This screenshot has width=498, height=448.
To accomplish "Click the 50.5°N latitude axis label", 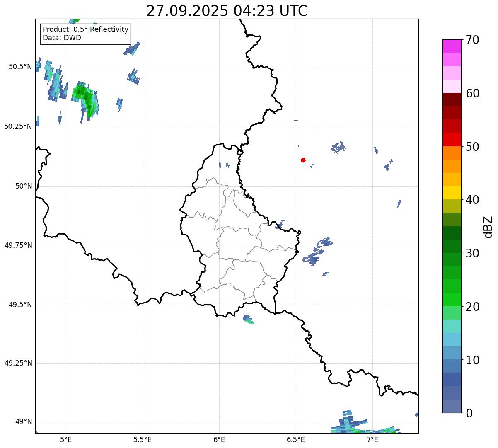I will tap(20, 67).
